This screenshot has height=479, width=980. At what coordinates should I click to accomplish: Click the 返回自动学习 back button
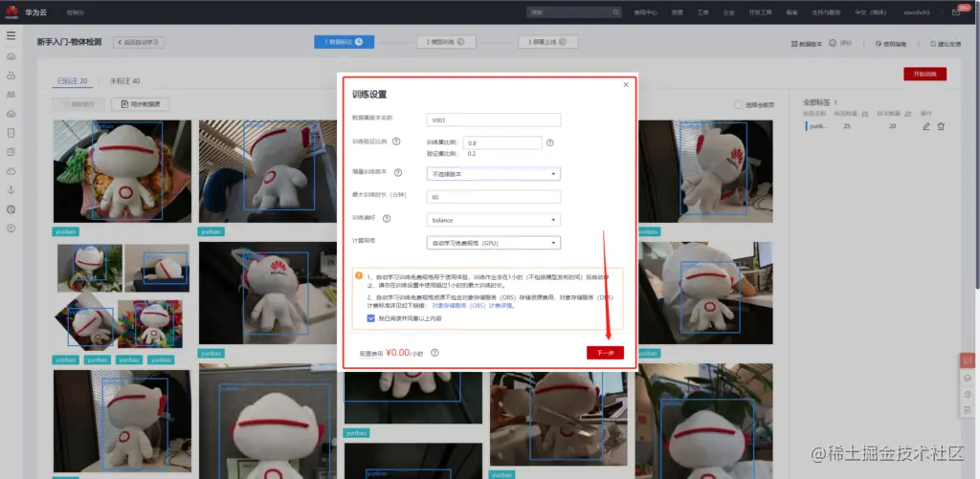click(139, 42)
